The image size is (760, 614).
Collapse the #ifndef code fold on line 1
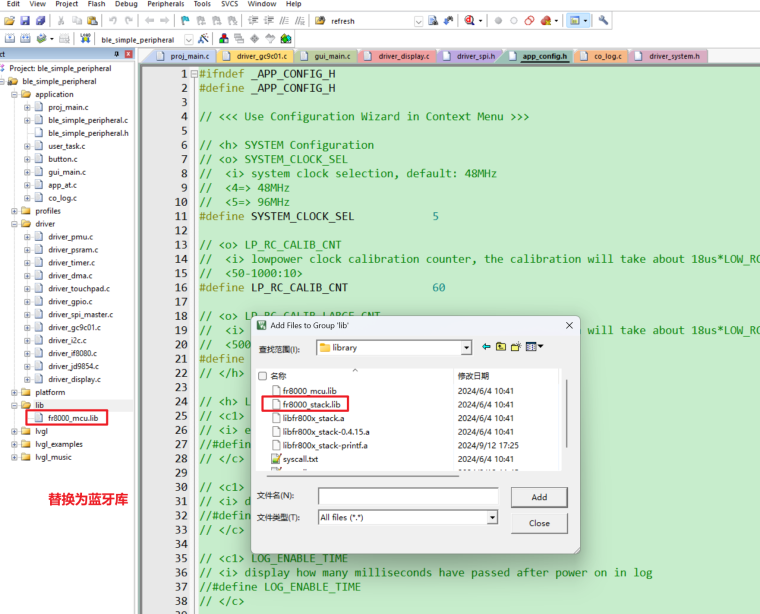coord(194,74)
